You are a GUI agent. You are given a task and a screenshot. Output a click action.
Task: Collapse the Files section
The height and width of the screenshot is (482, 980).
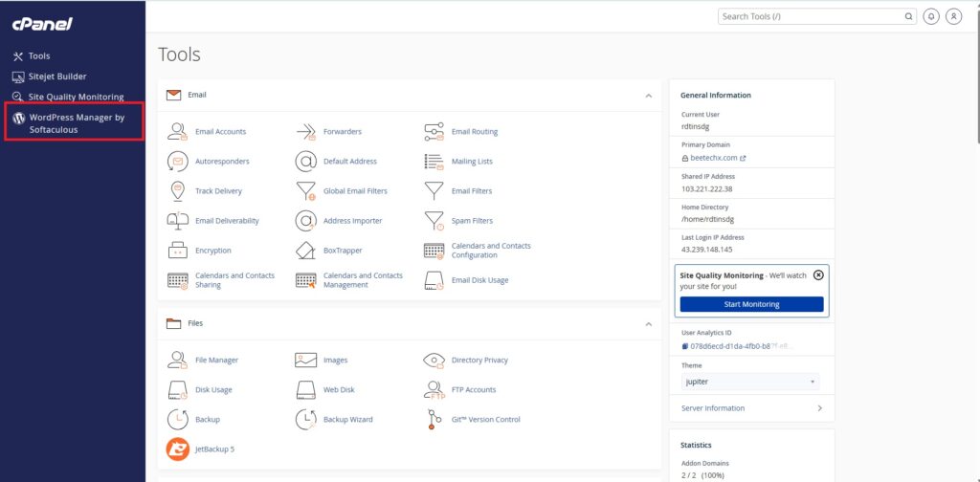pyautogui.click(x=648, y=324)
